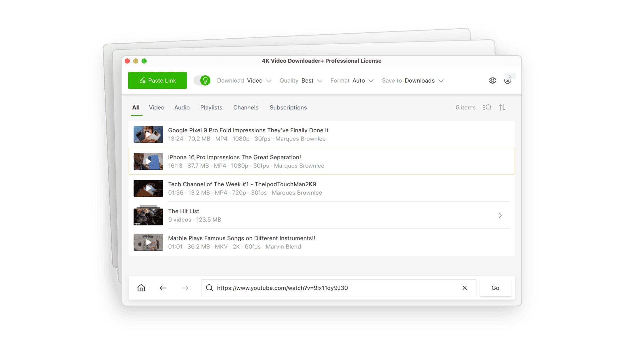Clear the URL with the X icon
This screenshot has width=644, height=362.
click(x=465, y=288)
